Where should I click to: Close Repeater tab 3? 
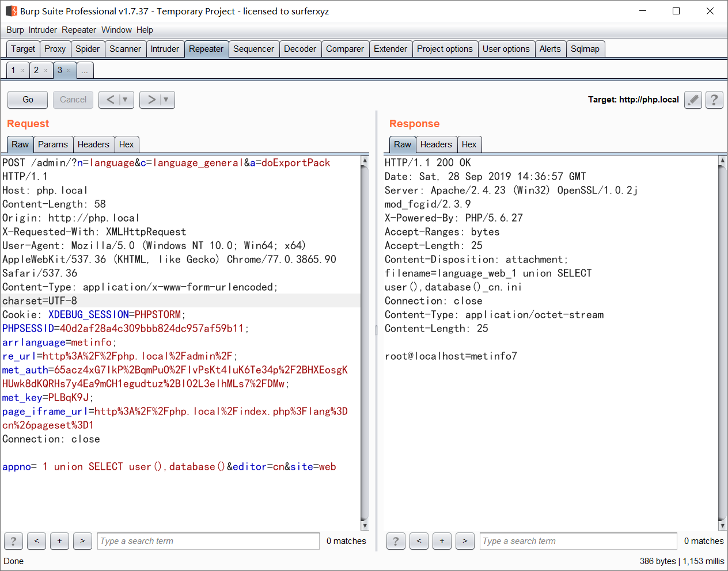(x=69, y=71)
